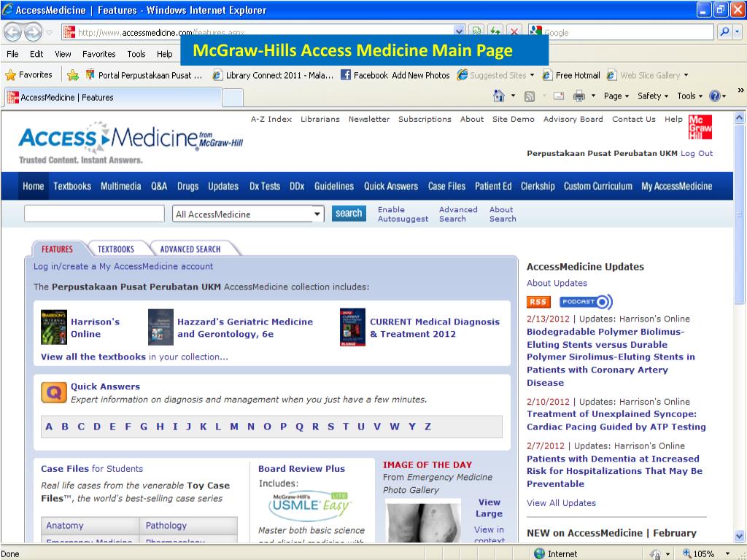The height and width of the screenshot is (560, 747).
Task: Open the Favorites menu in the menu bar
Action: pyautogui.click(x=98, y=54)
